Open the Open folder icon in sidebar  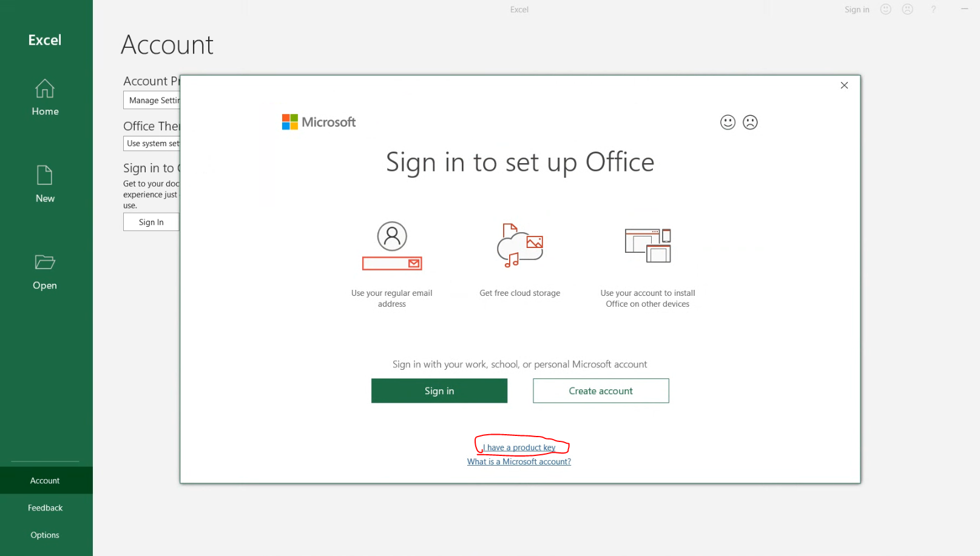coord(45,262)
